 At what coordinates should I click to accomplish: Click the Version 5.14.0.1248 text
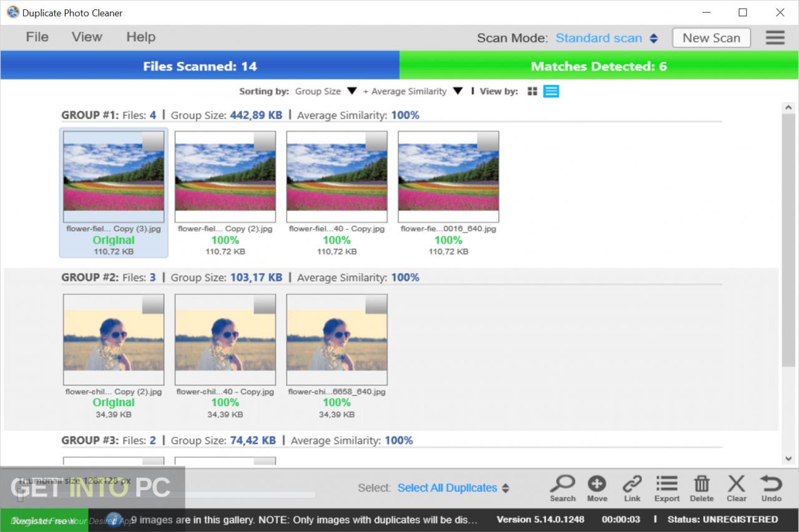tap(540, 519)
